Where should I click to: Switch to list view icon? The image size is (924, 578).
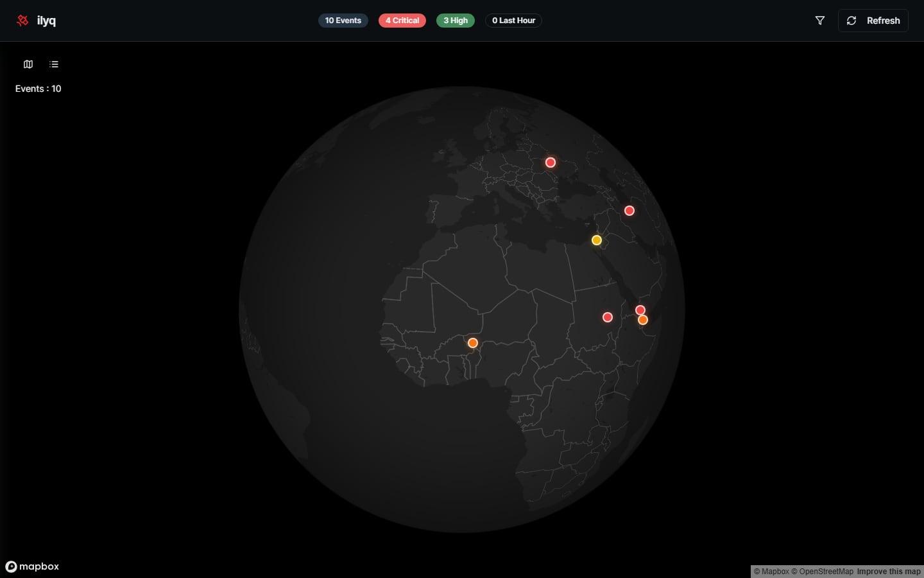click(54, 64)
